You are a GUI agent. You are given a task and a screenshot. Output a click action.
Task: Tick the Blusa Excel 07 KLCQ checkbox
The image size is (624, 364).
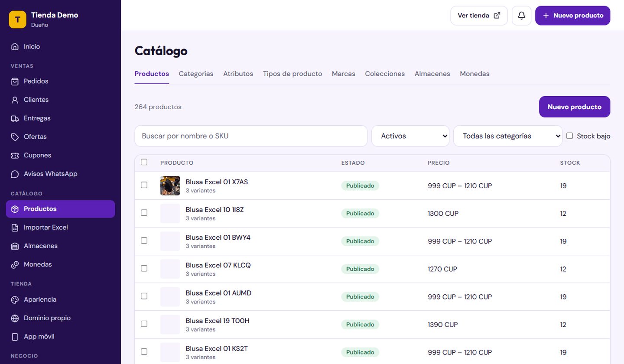144,268
